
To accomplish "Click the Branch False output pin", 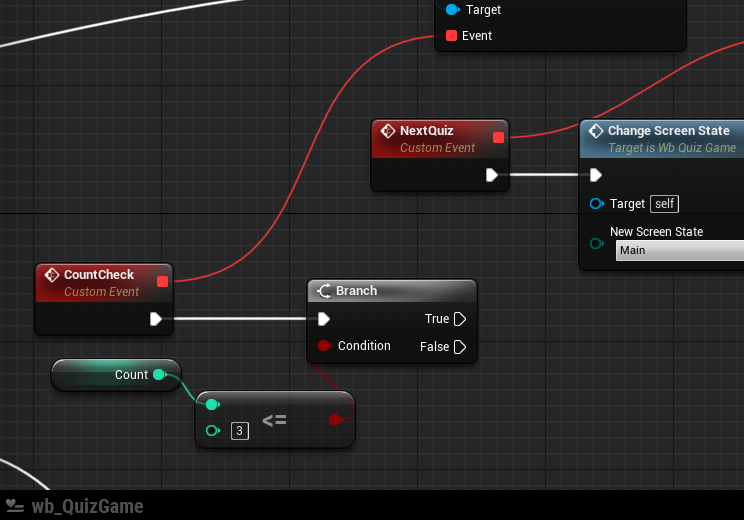I will pyautogui.click(x=460, y=347).
